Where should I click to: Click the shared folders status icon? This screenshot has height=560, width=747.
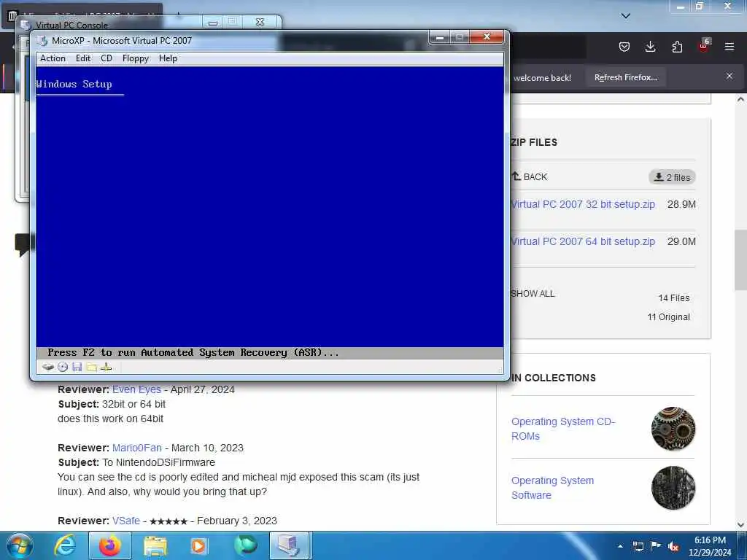click(x=91, y=367)
